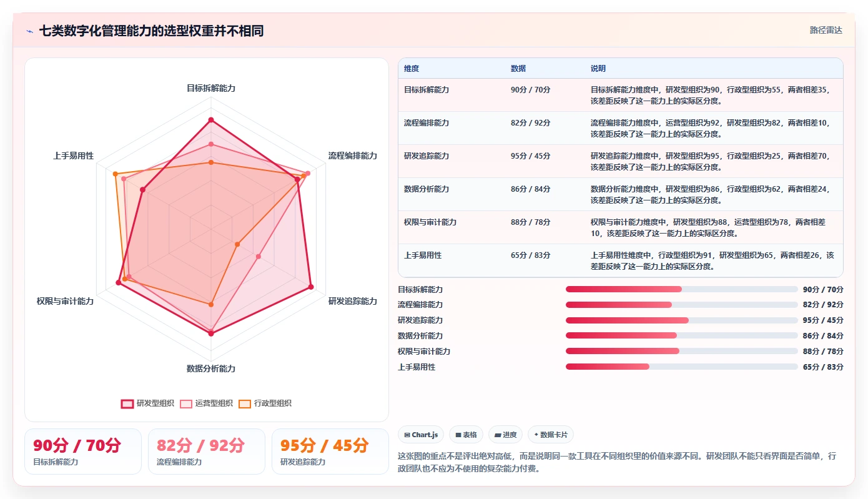
Task: Click radar axis label 权限与审计能力
Action: pyautogui.click(x=65, y=301)
